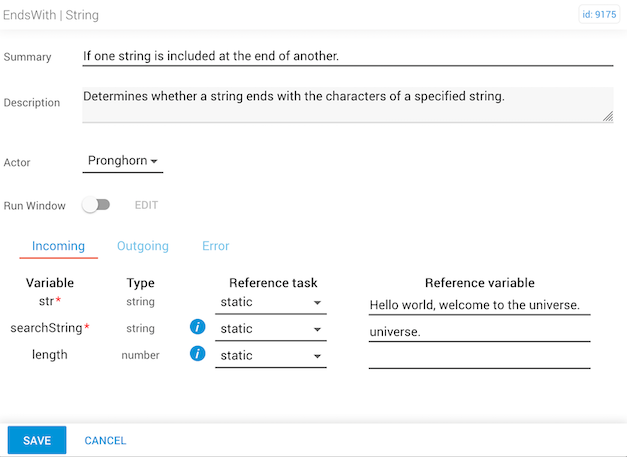Toggle the Run Window switch
Screen dimensions: 627x457
(x=96, y=205)
